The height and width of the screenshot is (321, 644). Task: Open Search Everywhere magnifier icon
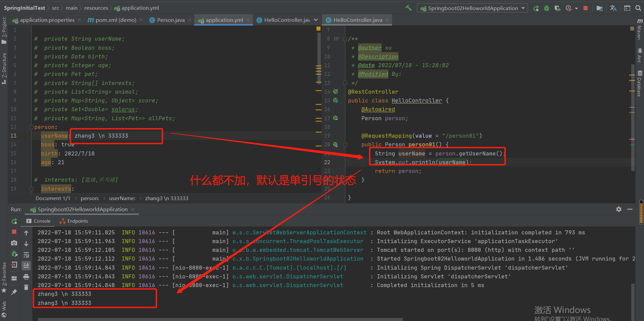tap(638, 8)
